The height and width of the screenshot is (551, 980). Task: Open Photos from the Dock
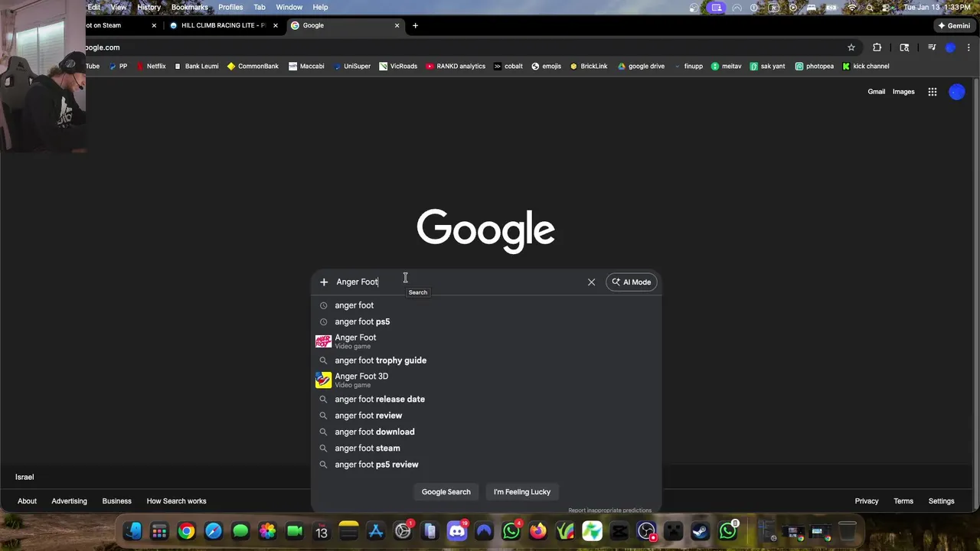coord(267,530)
